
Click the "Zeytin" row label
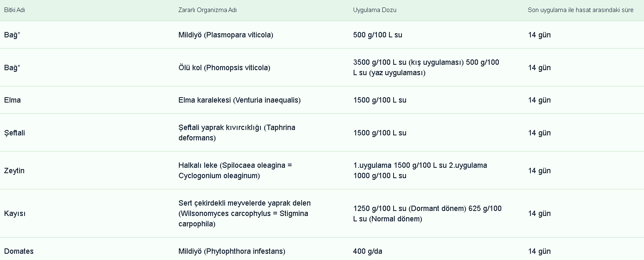[x=14, y=171]
